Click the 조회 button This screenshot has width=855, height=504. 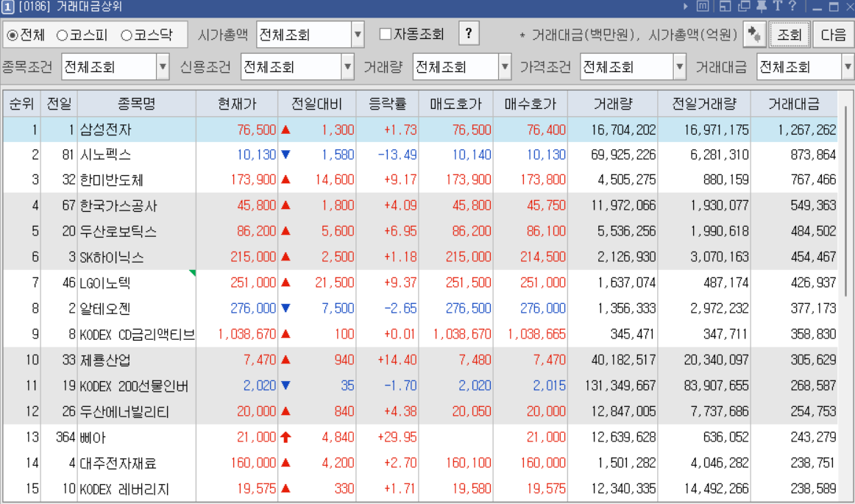[x=790, y=35]
